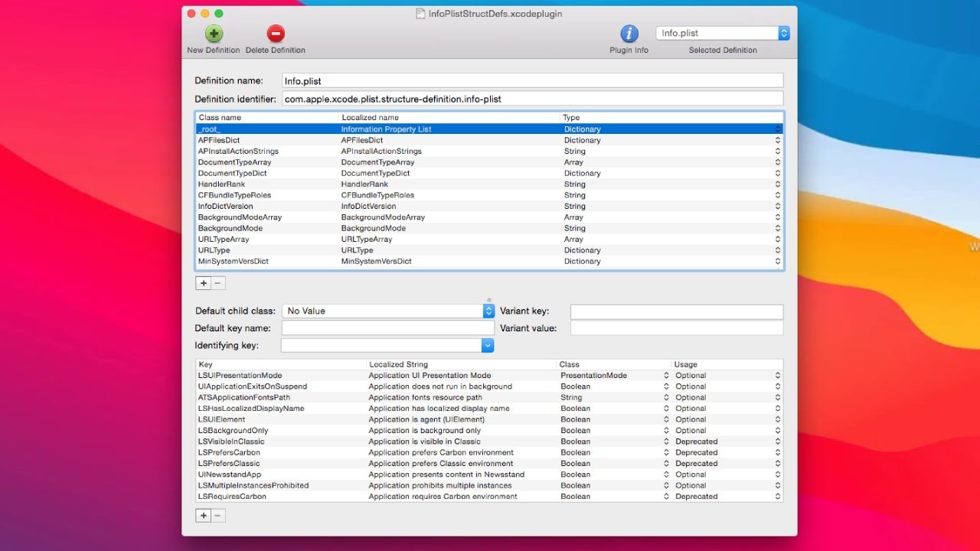Click the Variant key input field
Image resolution: width=980 pixels, height=551 pixels.
(676, 311)
